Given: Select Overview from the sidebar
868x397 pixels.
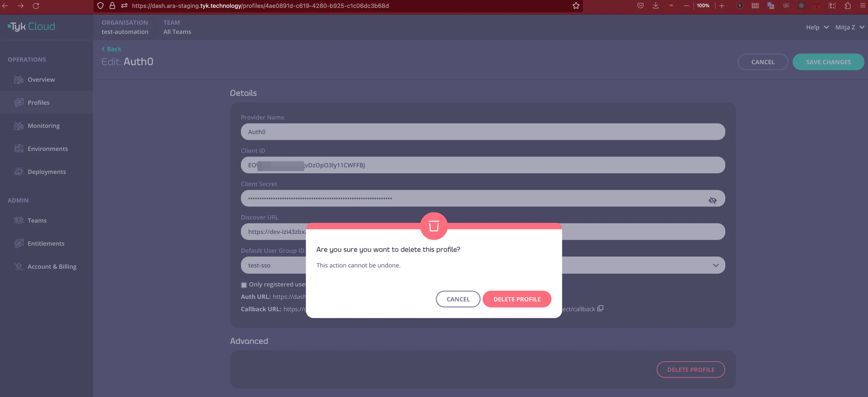Looking at the screenshot, I should tap(41, 79).
